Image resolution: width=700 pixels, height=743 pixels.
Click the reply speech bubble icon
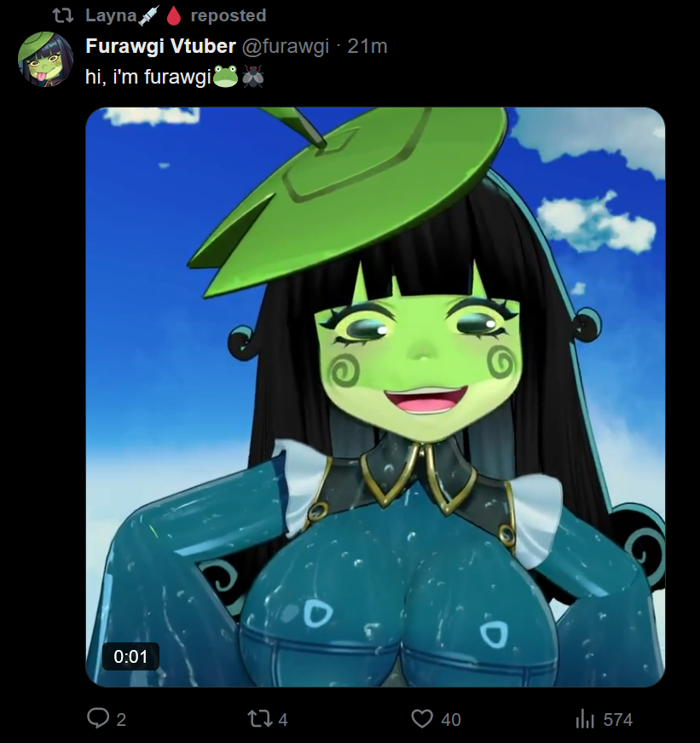98,718
